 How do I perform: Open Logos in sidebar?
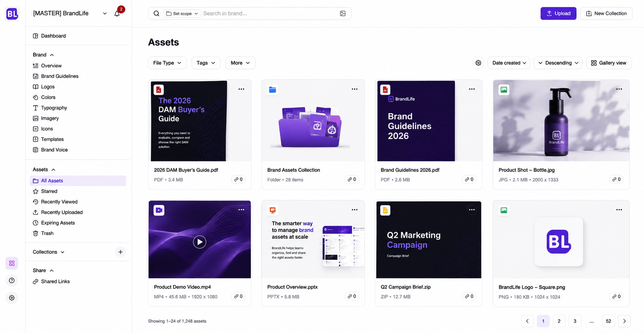(x=44, y=87)
